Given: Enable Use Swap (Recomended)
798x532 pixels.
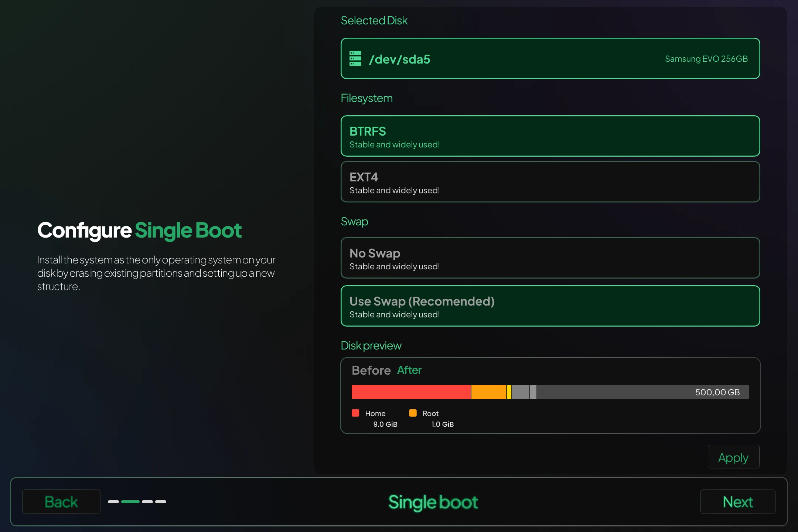Looking at the screenshot, I should (550, 306).
